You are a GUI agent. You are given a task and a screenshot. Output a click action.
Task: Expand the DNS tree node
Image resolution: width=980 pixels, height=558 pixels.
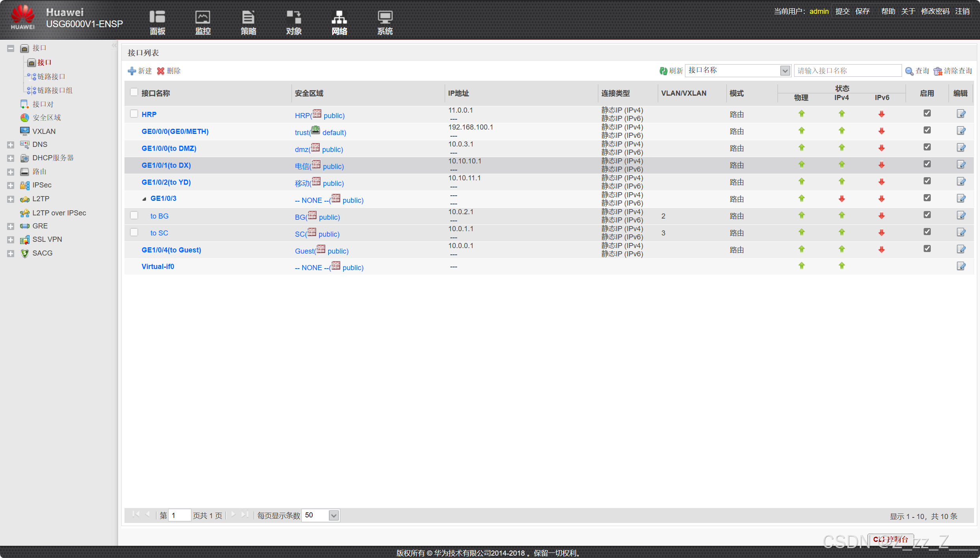tap(11, 145)
